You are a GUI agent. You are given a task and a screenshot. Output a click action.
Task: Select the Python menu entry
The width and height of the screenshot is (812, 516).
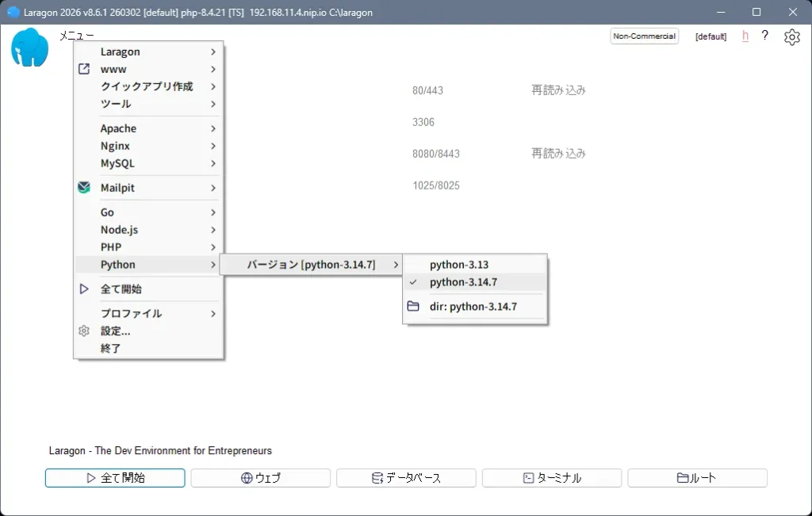tap(148, 265)
